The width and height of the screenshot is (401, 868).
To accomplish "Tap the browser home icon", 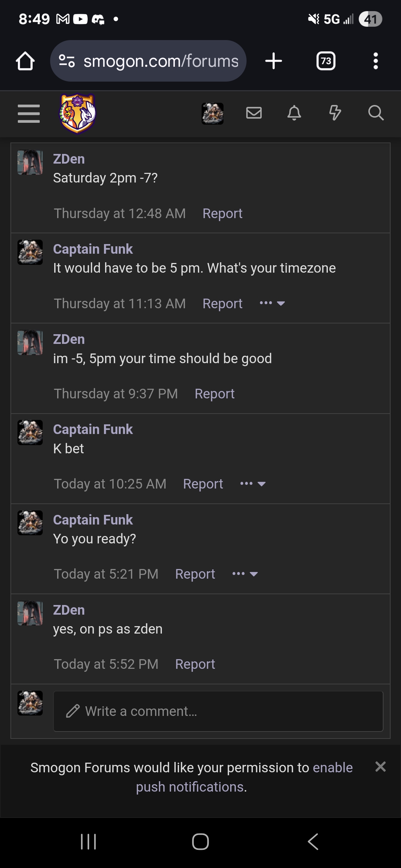I will pos(25,61).
